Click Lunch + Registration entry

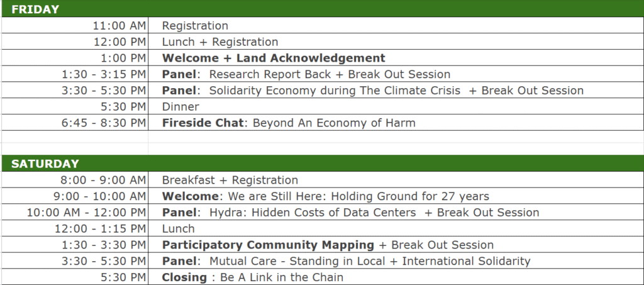(x=396, y=42)
